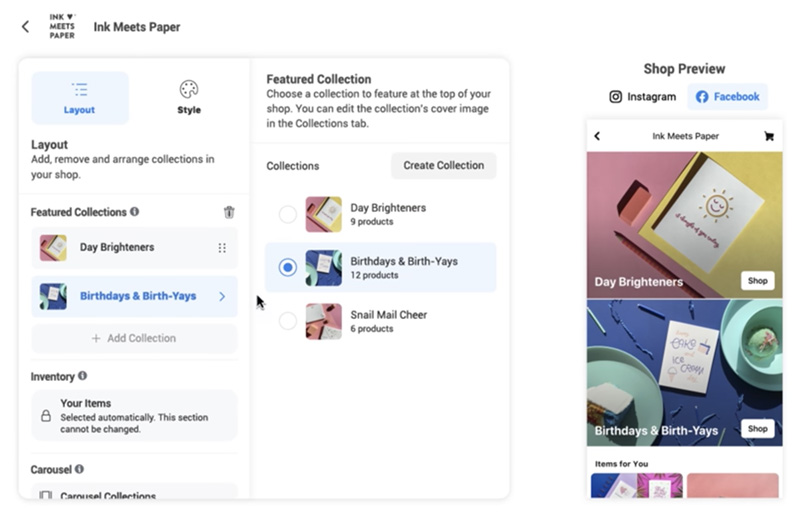Click Snail Mail Cheer collection thumbnail
This screenshot has height=514, width=800.
pos(323,321)
